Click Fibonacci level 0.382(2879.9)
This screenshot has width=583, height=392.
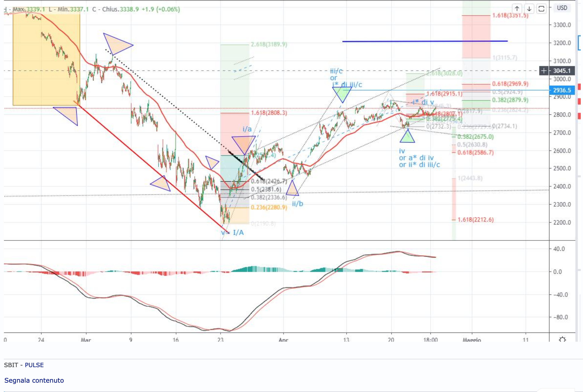[x=510, y=100]
